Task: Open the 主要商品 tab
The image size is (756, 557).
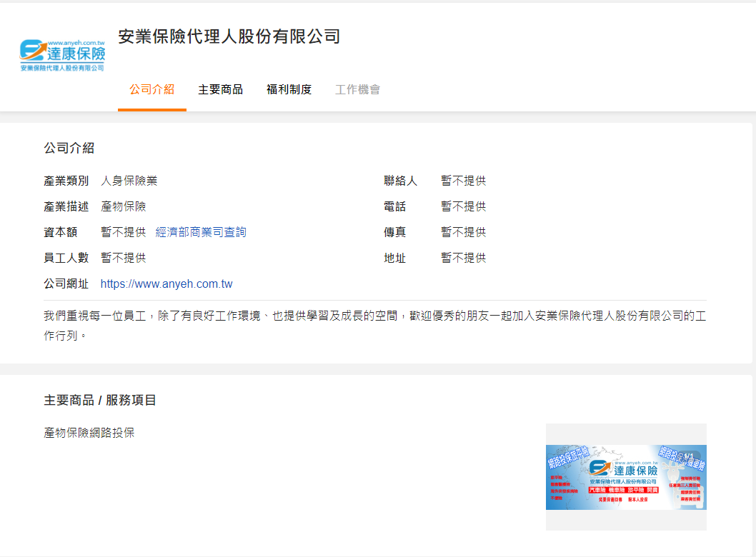Action: click(x=220, y=90)
